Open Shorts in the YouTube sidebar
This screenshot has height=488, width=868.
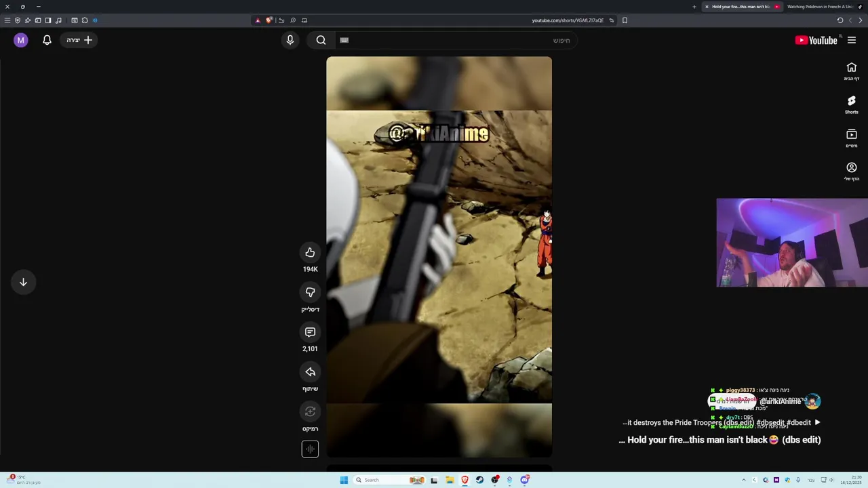(852, 104)
